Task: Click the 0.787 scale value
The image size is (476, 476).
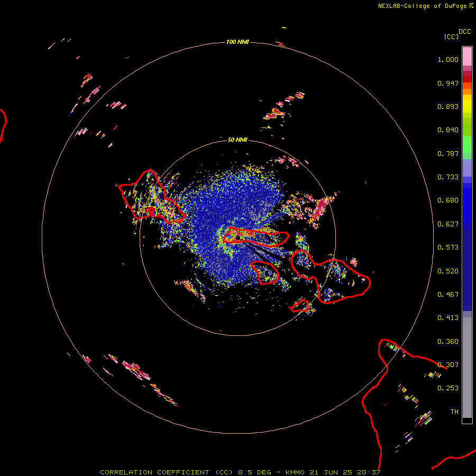Action: coord(448,153)
